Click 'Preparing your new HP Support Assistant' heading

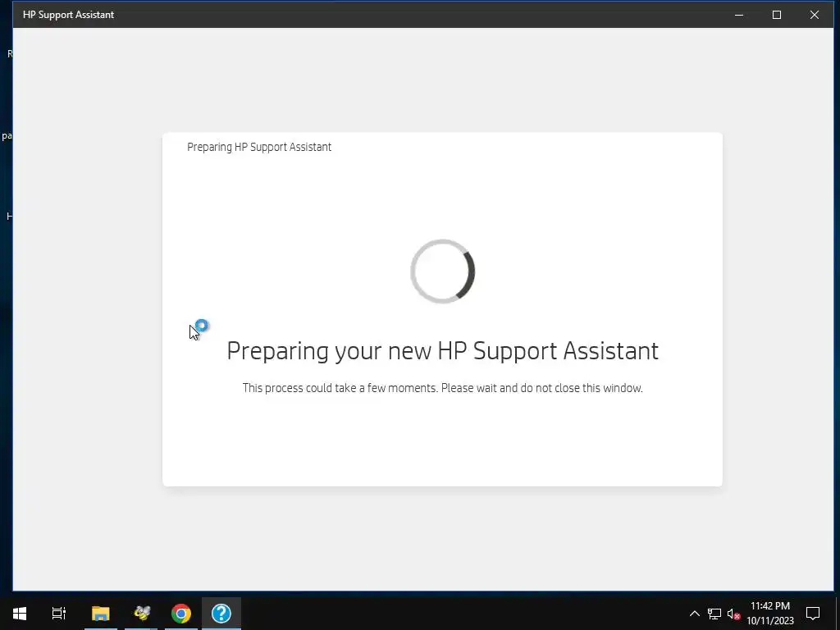click(x=442, y=351)
